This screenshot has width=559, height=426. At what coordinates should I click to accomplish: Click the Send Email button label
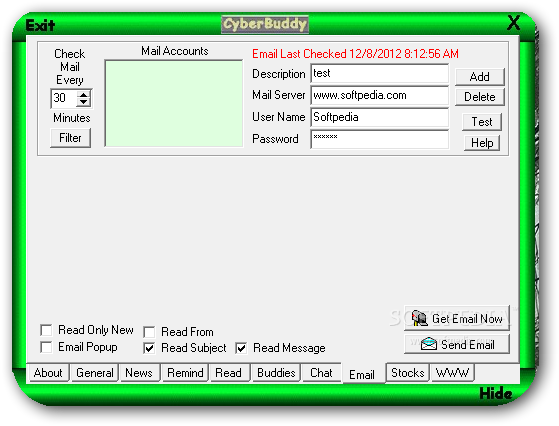coord(468,345)
